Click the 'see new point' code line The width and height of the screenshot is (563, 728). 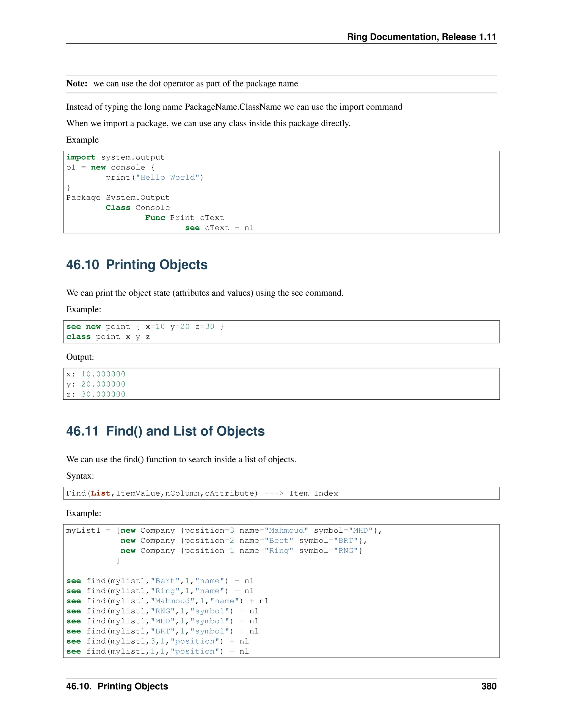[x=145, y=327]
